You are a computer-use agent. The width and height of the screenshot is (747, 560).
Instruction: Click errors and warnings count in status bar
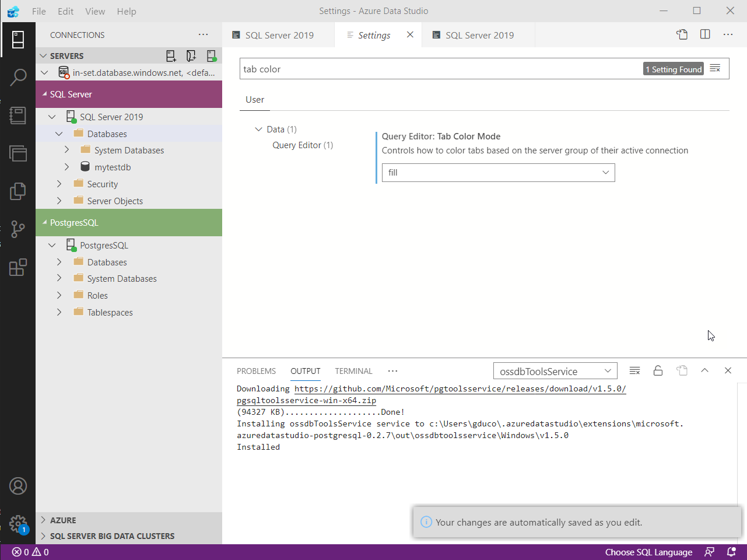point(30,552)
